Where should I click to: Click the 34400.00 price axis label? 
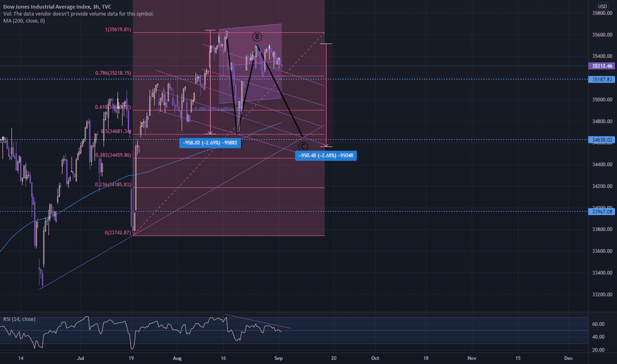pyautogui.click(x=602, y=165)
